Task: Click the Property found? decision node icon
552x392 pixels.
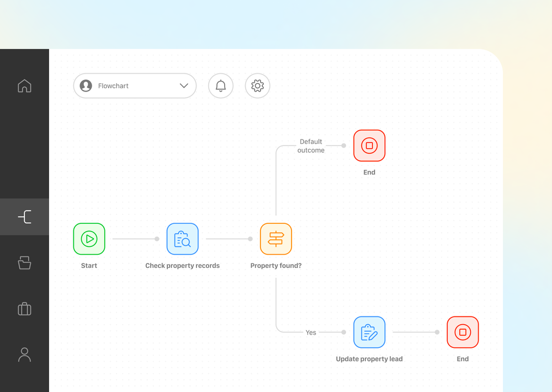Action: [276, 239]
